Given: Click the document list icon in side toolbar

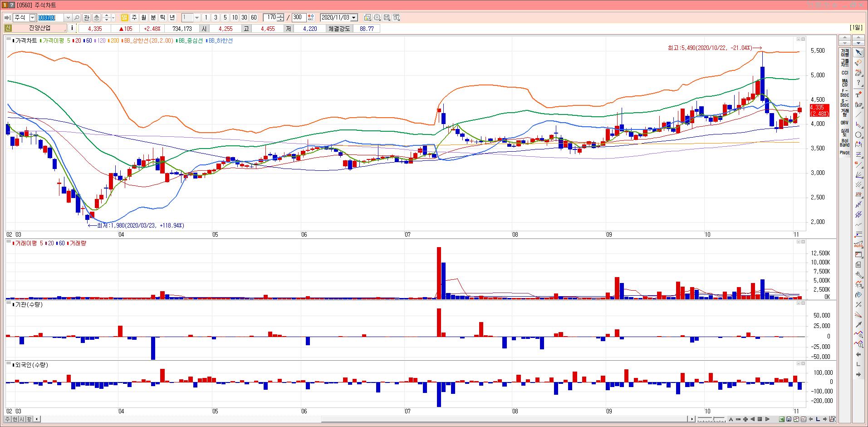Looking at the screenshot, I should point(858,264).
